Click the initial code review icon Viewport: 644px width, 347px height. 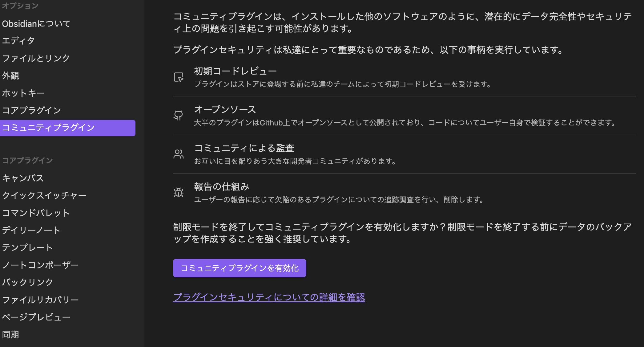[x=178, y=78]
